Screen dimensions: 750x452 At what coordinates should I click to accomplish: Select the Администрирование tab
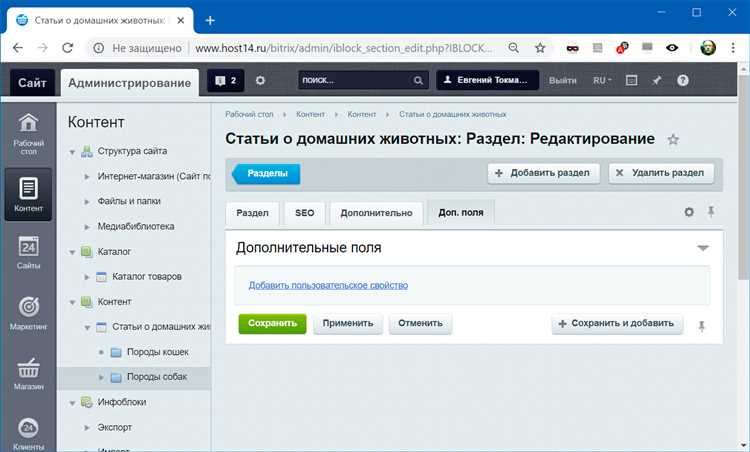coord(130,83)
